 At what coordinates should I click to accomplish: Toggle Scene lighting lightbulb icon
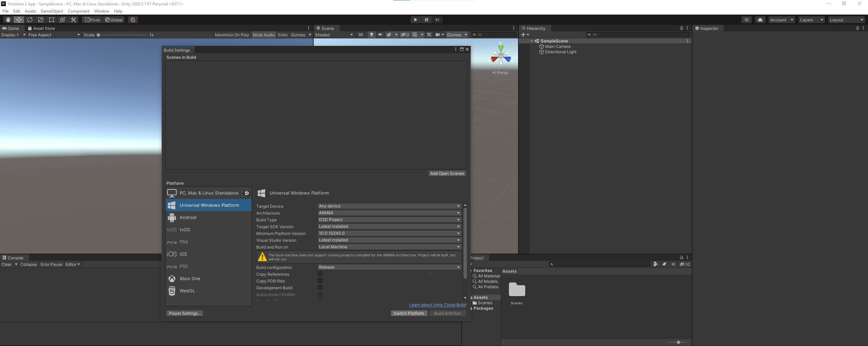372,35
